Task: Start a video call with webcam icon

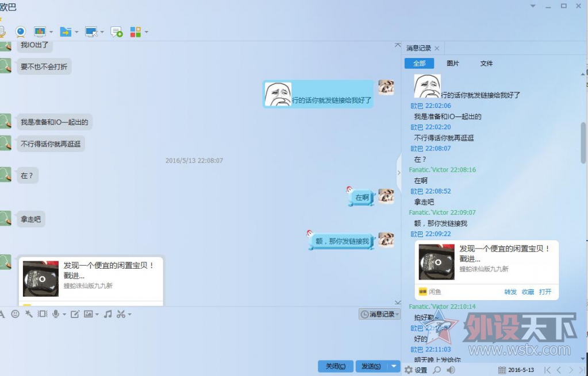Action: tap(20, 32)
